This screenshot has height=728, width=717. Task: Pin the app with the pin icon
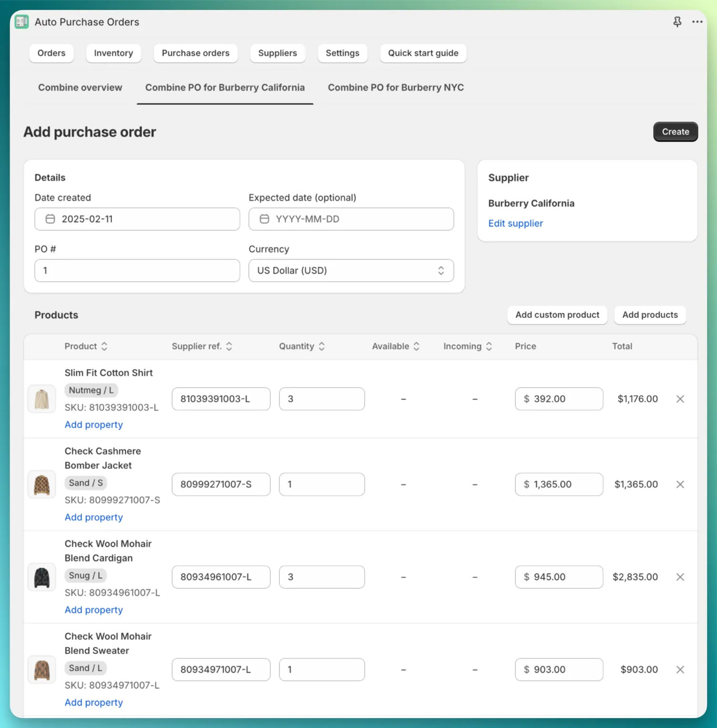click(677, 22)
